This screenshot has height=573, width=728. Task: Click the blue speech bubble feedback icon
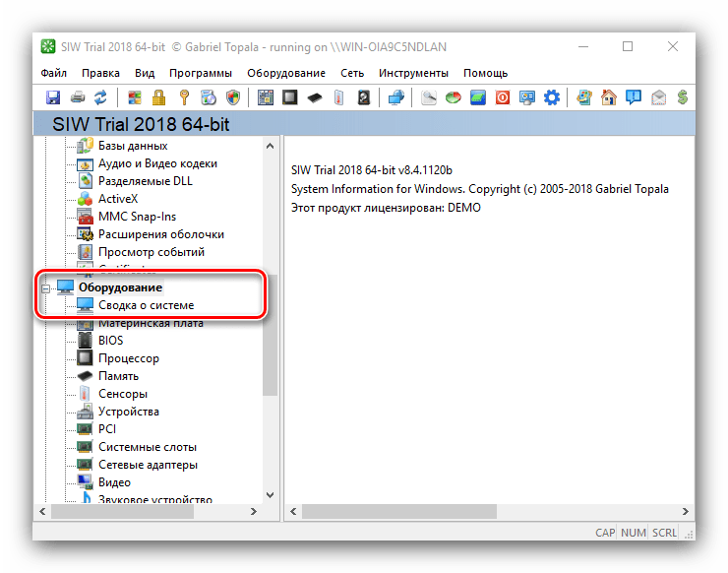pos(634,97)
